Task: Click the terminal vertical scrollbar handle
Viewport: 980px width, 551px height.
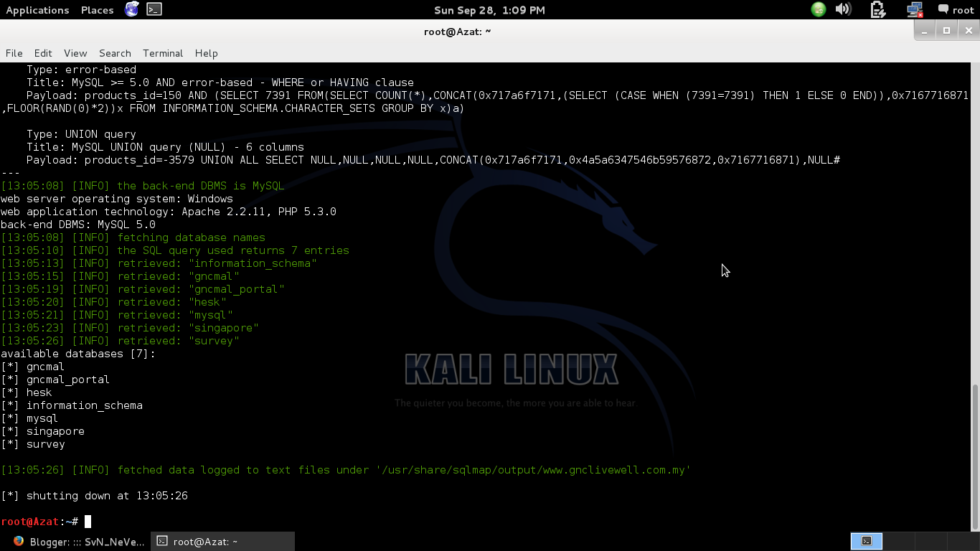Action: [975, 456]
